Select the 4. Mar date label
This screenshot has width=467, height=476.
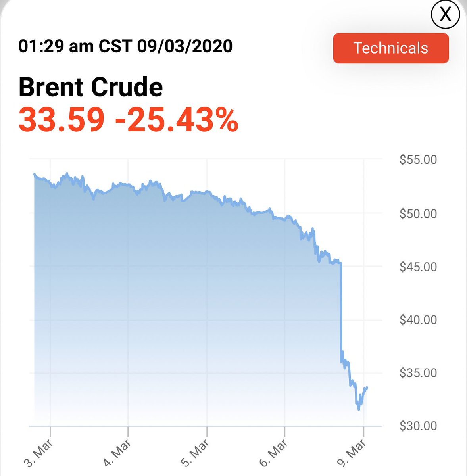(117, 451)
